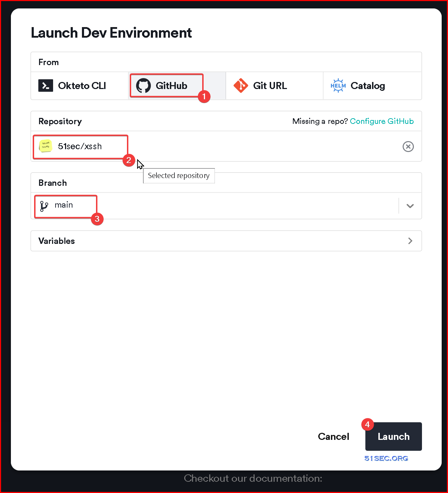This screenshot has width=448, height=493.
Task: Click the Okteto CLI terminal icon
Action: (x=46, y=86)
